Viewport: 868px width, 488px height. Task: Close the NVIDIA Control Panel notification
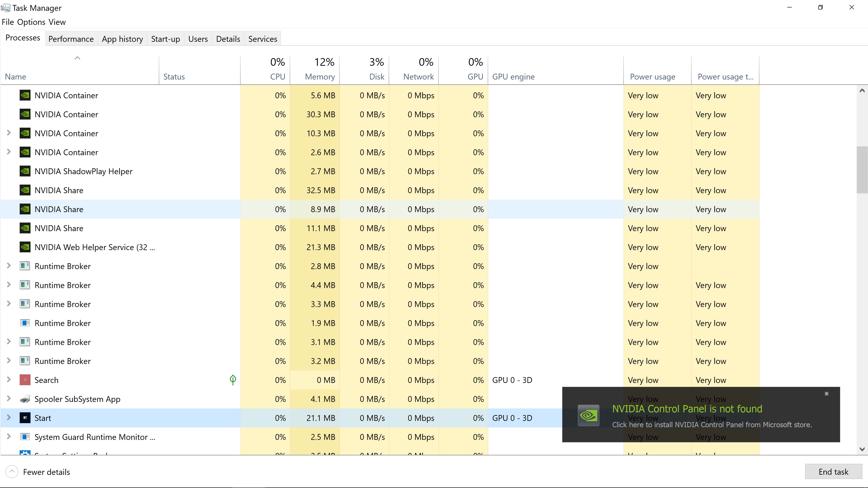click(826, 393)
